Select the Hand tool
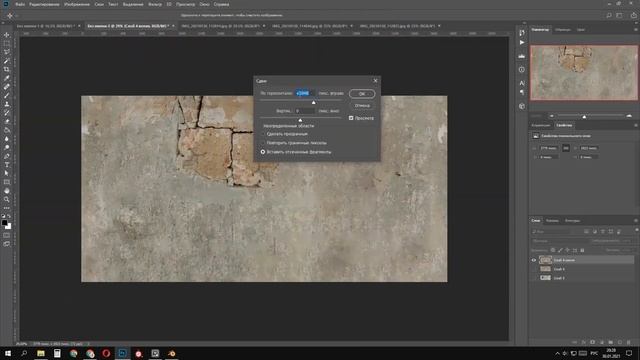 (x=7, y=191)
